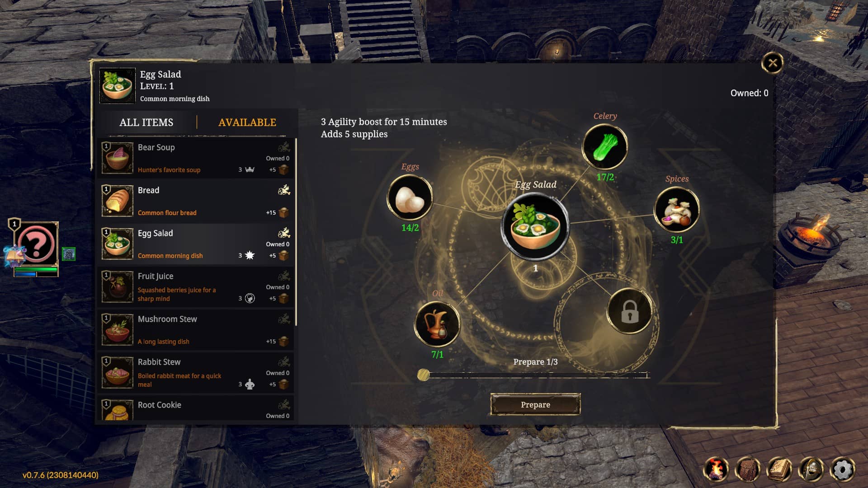Select the Celery ingredient icon
This screenshot has height=488, width=868.
click(604, 147)
